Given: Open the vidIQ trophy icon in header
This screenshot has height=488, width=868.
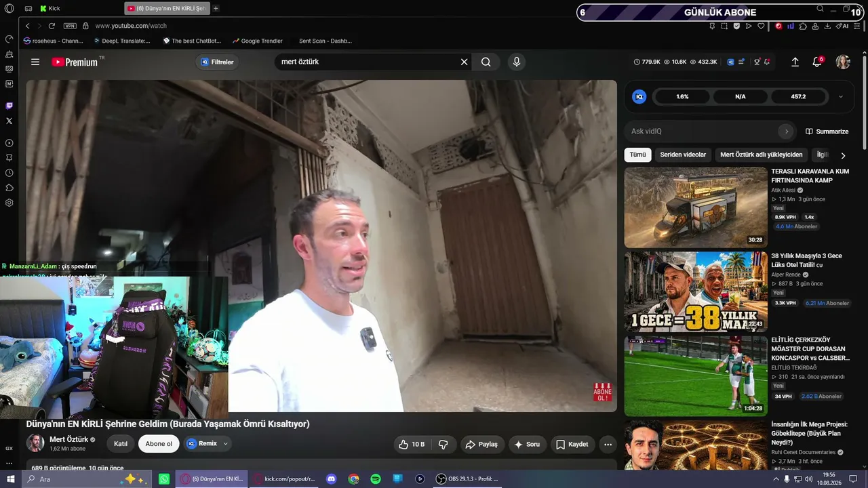Looking at the screenshot, I should tap(757, 62).
